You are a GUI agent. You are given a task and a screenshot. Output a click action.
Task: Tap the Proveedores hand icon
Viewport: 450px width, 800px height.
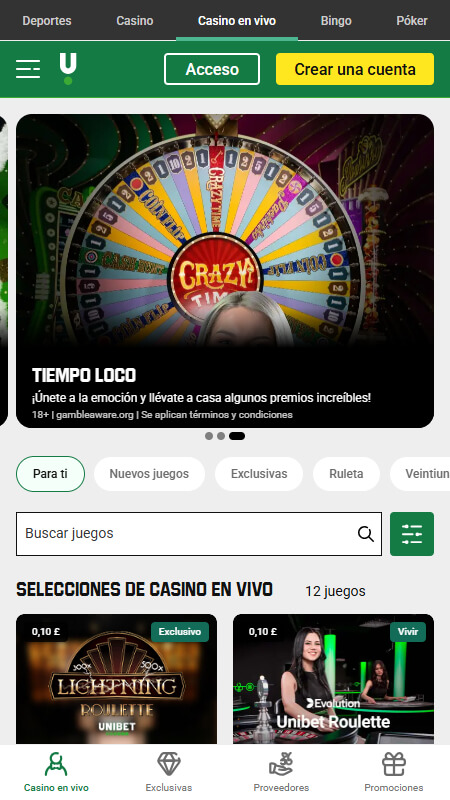[281, 764]
